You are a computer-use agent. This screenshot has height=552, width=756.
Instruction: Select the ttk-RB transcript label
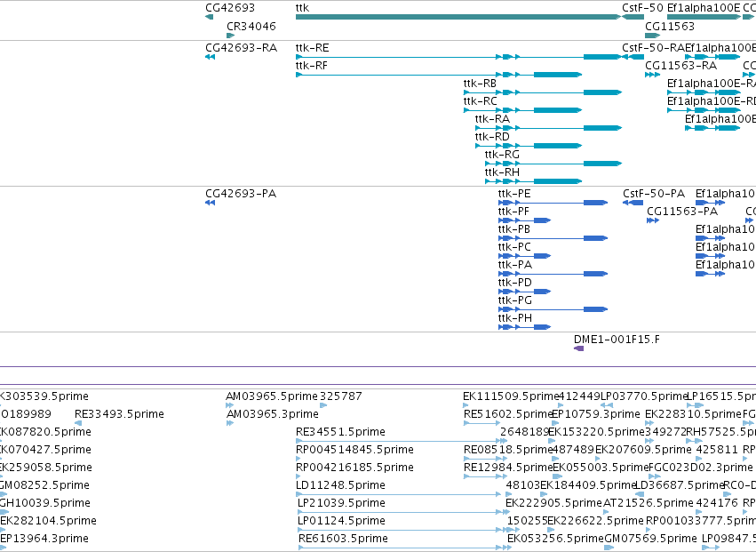480,84
